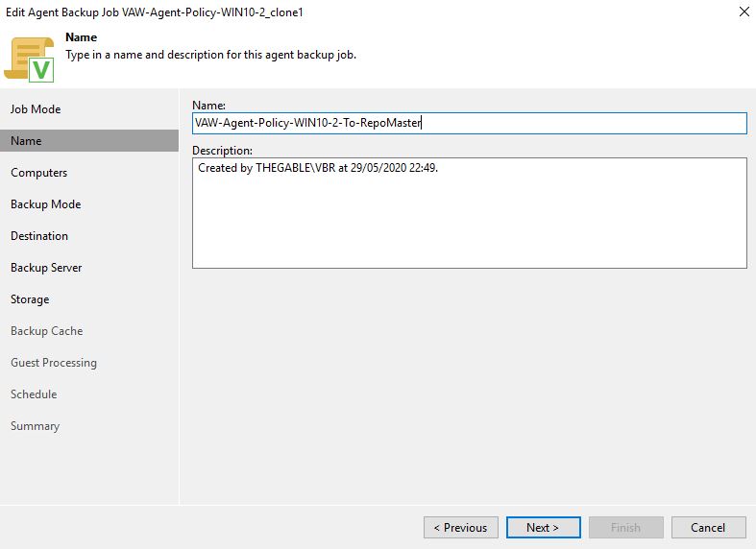Click the greyed-out Finish button
This screenshot has width=756, height=549.
[x=625, y=527]
